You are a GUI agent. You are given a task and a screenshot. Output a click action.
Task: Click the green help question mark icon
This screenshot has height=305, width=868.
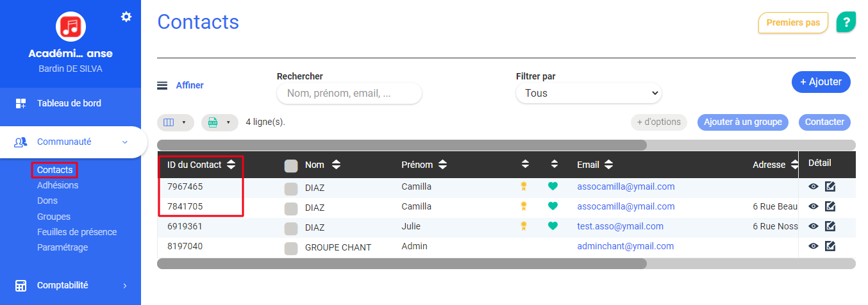pos(846,22)
